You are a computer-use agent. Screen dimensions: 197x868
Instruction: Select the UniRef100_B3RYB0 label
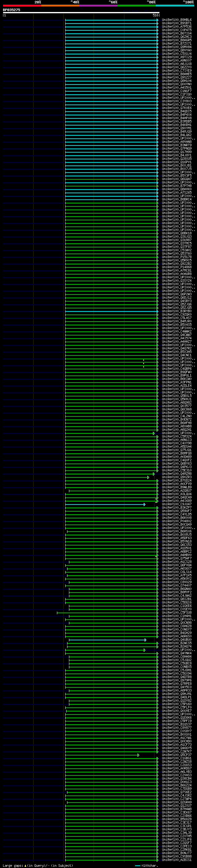click(x=177, y=311)
